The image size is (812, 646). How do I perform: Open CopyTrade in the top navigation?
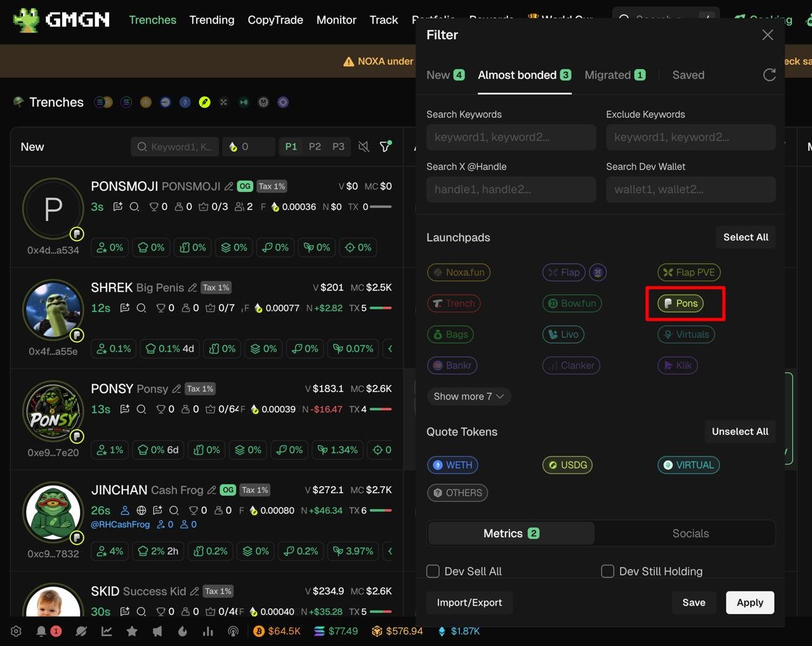tap(275, 20)
